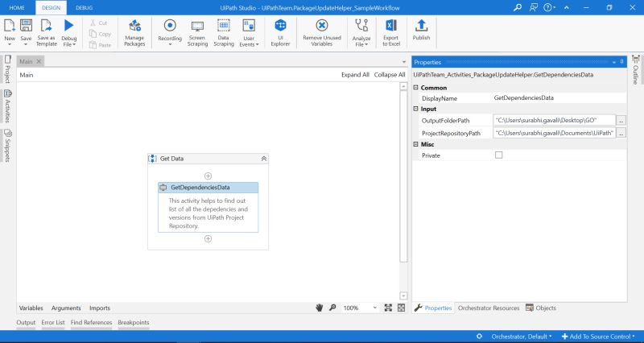Screen dimensions: 644x343
Task: Click the Cut command
Action: [98, 23]
